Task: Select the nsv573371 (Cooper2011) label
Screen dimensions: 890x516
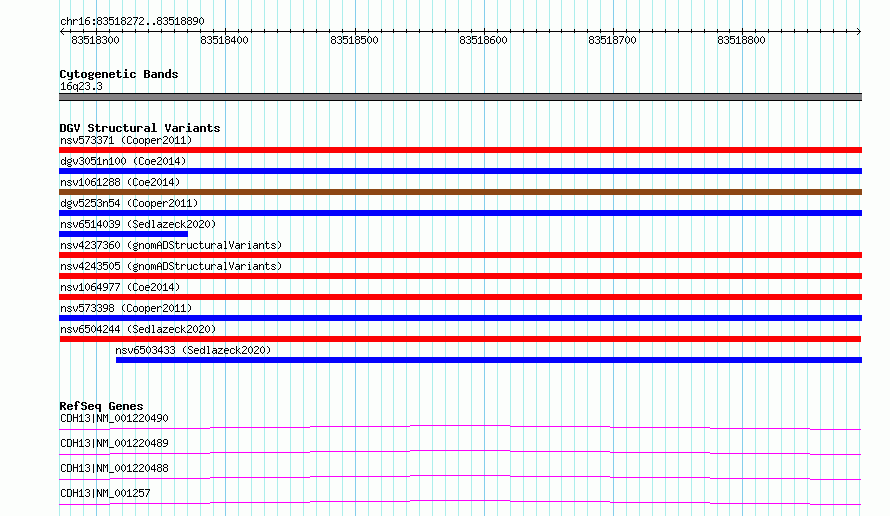Action: [126, 140]
